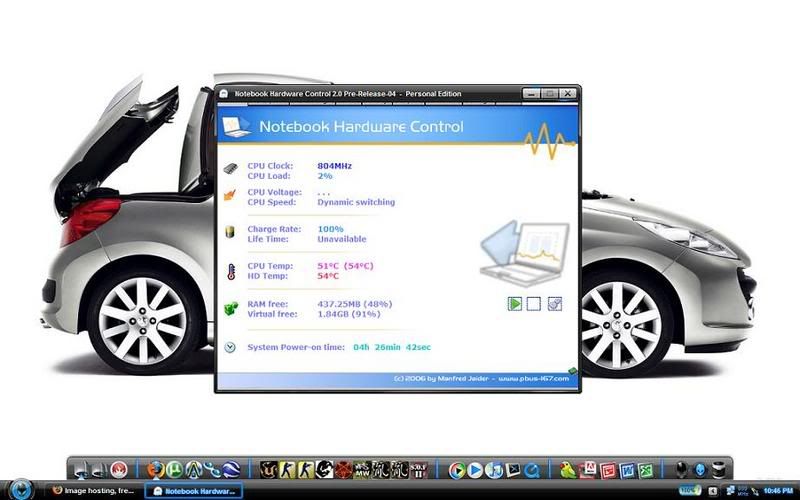The height and width of the screenshot is (500, 800).
Task: Click the checkmark settings icon in the panel
Action: 554,304
